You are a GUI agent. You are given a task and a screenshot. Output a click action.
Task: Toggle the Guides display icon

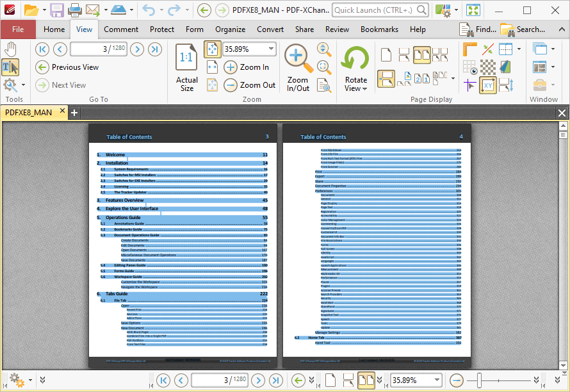(487, 49)
